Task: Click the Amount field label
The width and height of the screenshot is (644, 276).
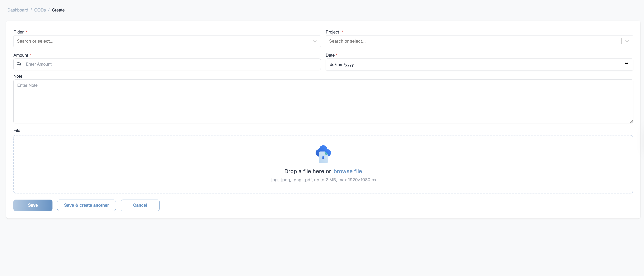Action: [21, 55]
